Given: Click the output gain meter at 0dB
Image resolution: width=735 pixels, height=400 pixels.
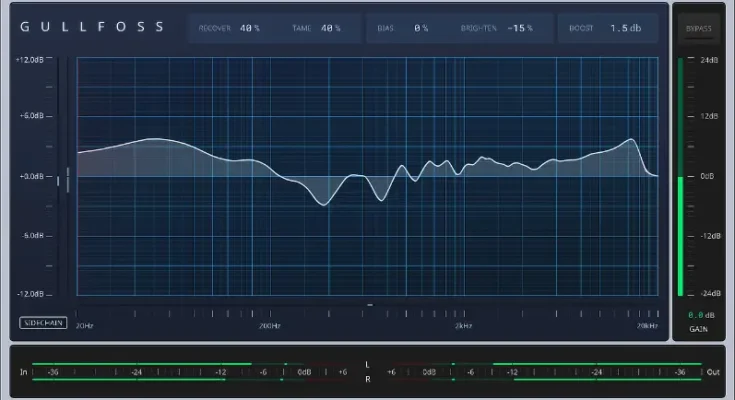Looking at the screenshot, I should tap(682, 176).
